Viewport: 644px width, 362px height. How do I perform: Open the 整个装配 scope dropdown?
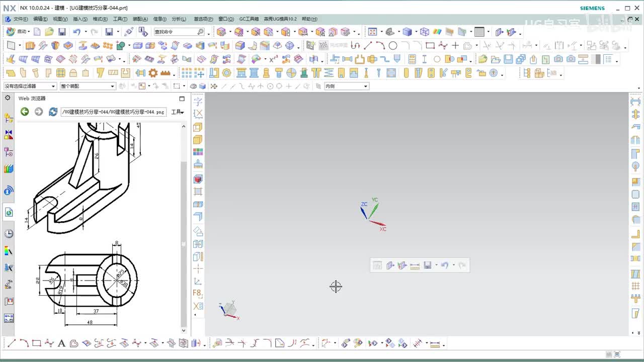pos(88,86)
